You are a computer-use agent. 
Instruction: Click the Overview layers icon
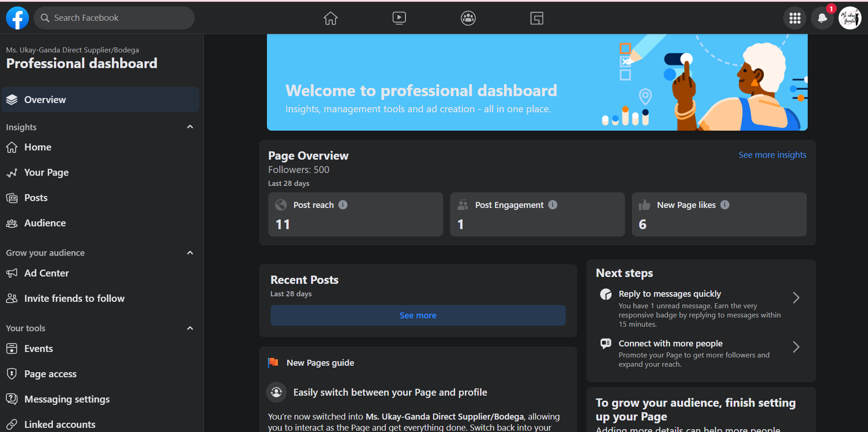(12, 100)
